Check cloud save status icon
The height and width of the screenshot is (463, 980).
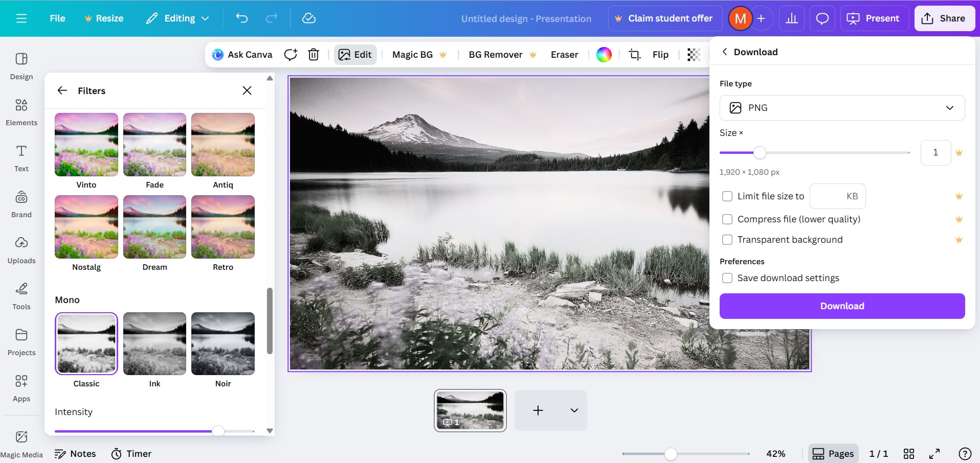(309, 18)
